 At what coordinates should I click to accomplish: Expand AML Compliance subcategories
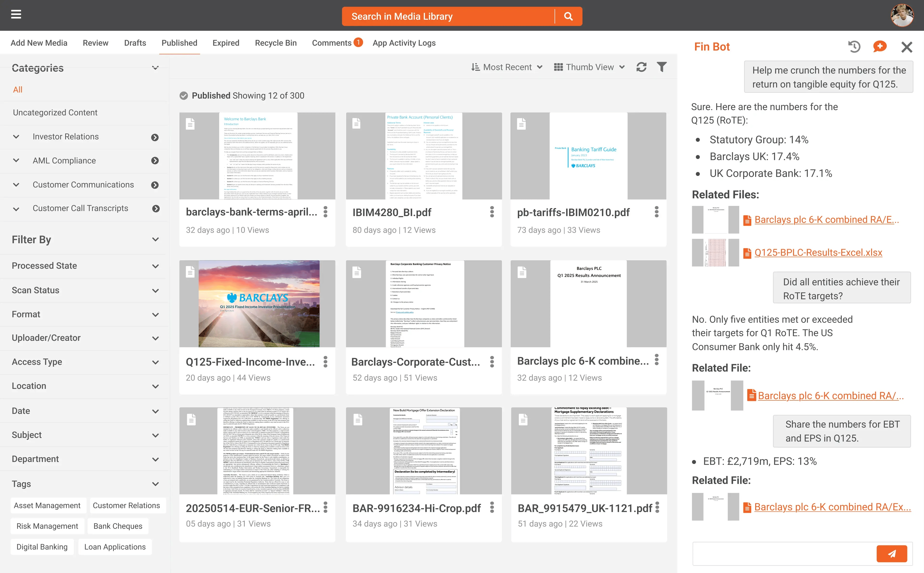(16, 160)
